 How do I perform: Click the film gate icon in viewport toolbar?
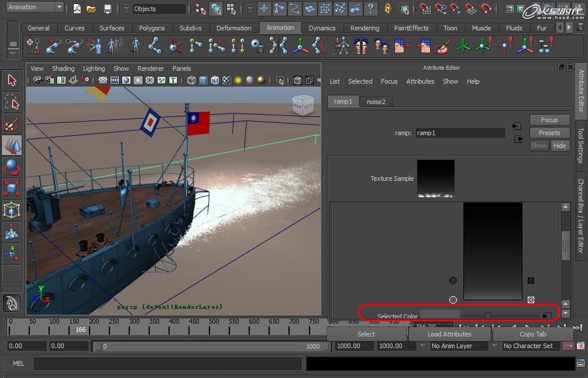[x=114, y=80]
